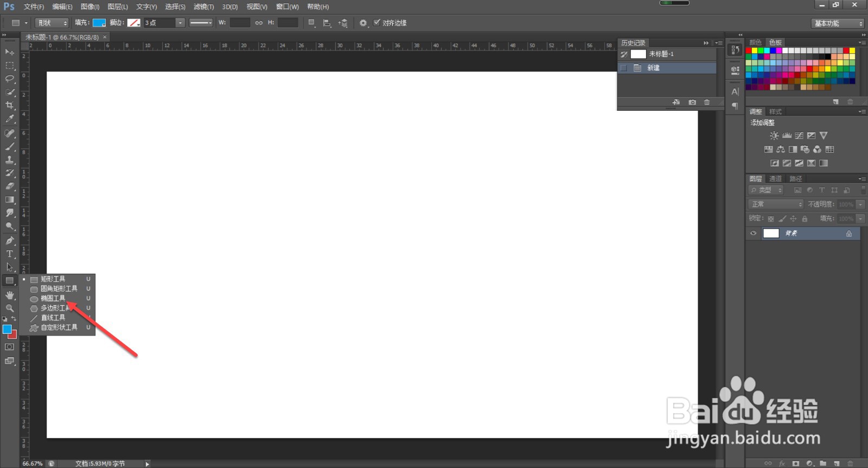Open layer blend mode dropdown 正常
This screenshot has width=868, height=468.
pyautogui.click(x=776, y=204)
